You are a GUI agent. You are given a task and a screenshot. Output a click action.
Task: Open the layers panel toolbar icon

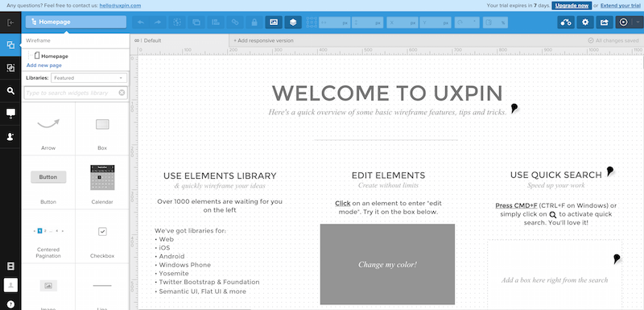coord(293,23)
